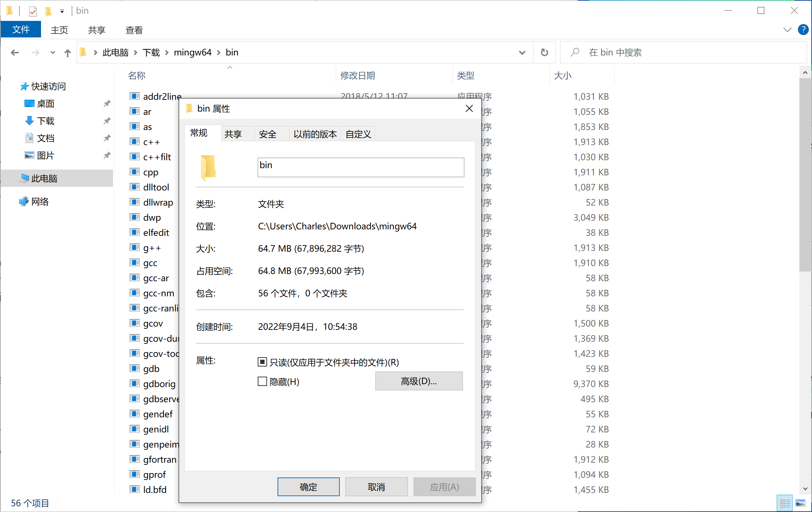Expand 自定义 customize tab options
Screen dimensions: 812x512
[x=358, y=134]
